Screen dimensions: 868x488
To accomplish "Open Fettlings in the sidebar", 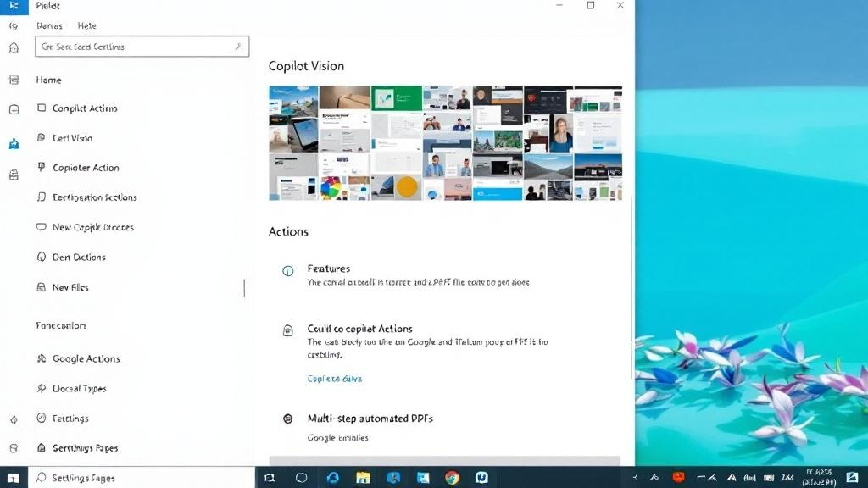I will (70, 419).
